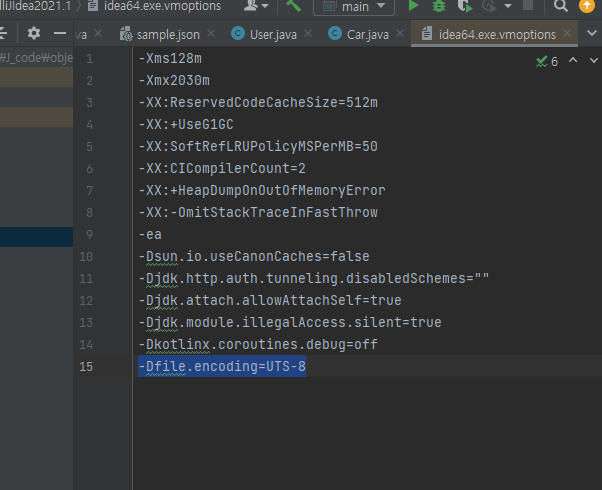Click the -Xmx2030m line
The height and width of the screenshot is (490, 602).
point(174,80)
